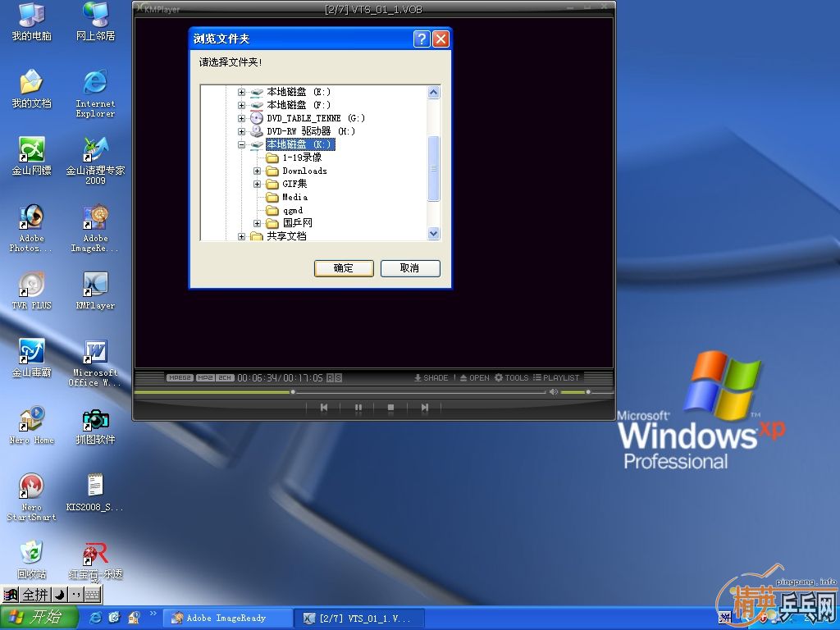Expand the DVD-RW 驱动器 (H:) node
Image resolution: width=840 pixels, height=630 pixels.
click(242, 131)
